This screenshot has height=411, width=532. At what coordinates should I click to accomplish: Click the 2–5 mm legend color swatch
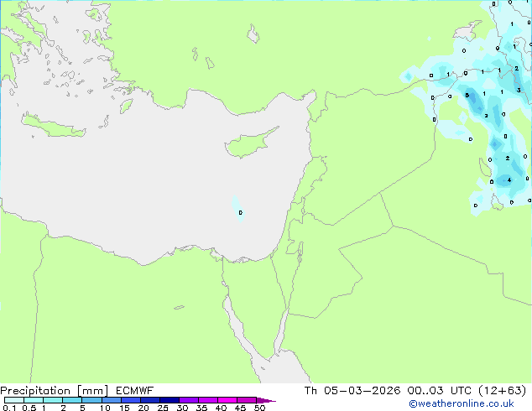[x=72, y=400]
